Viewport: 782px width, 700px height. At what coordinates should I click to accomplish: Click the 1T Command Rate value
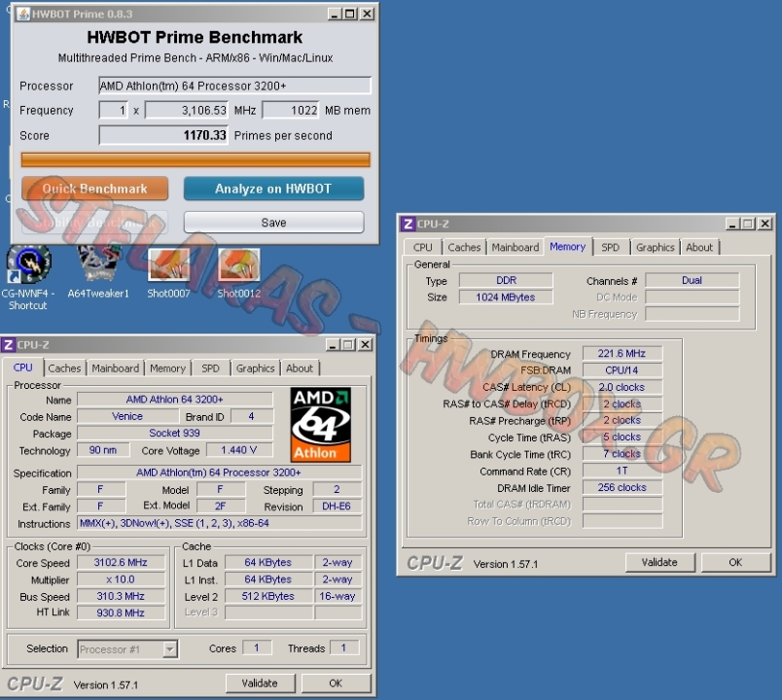tap(622, 472)
